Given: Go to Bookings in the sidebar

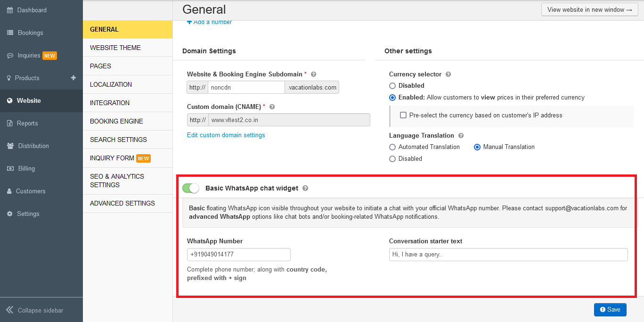Looking at the screenshot, I should 30,33.
